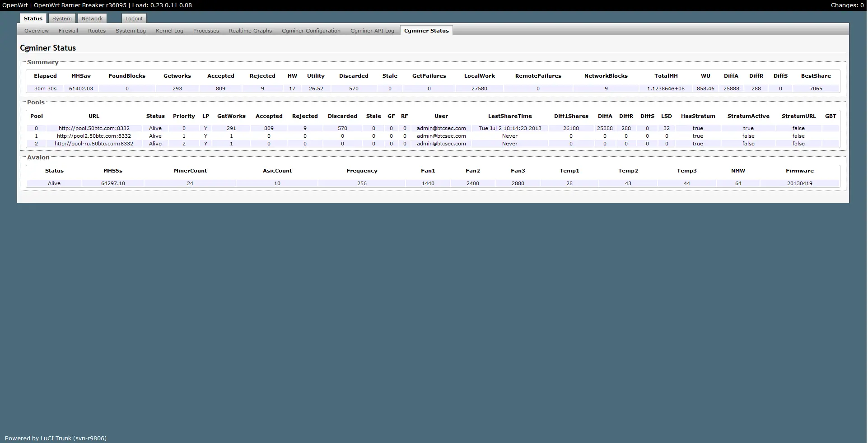The width and height of the screenshot is (868, 443).
Task: Click the Summary DiffA value 25888
Action: point(731,89)
